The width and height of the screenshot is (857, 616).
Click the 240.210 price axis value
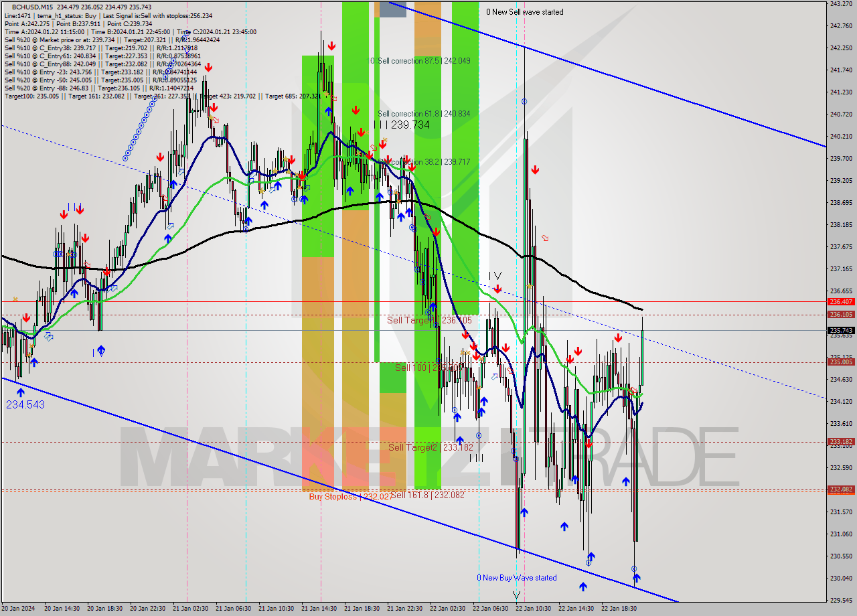click(841, 137)
